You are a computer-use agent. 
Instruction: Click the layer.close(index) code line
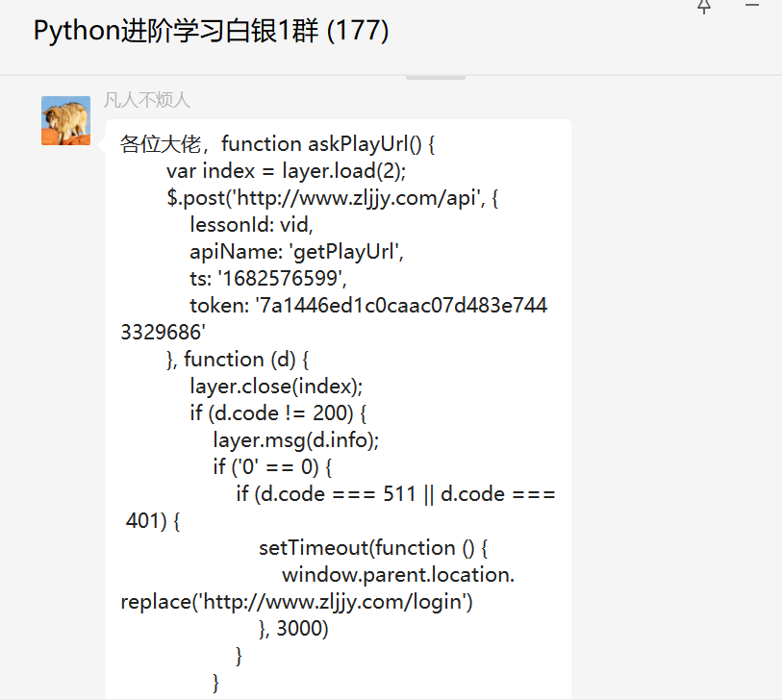click(x=276, y=387)
